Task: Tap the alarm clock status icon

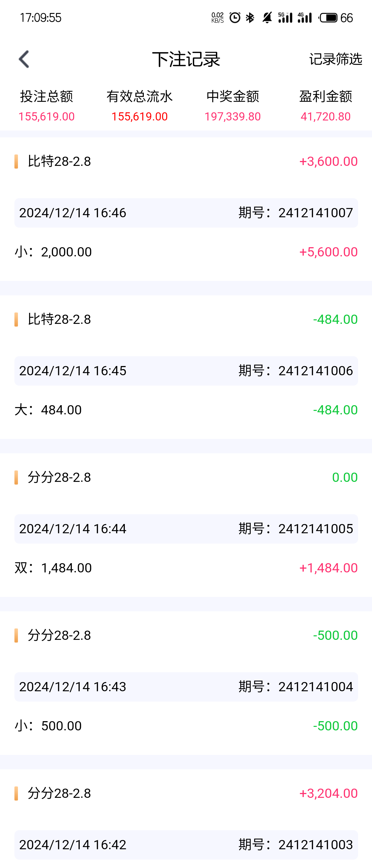Action: (235, 17)
